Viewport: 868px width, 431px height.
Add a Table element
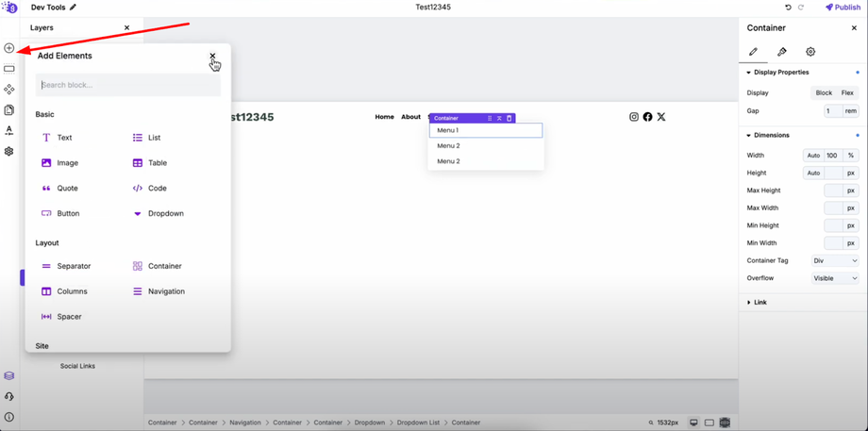pyautogui.click(x=149, y=163)
